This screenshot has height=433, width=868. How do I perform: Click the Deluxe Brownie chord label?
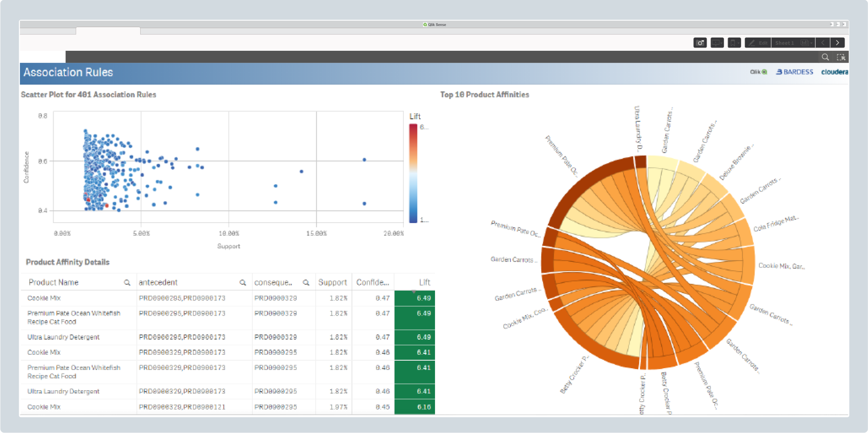tap(736, 162)
